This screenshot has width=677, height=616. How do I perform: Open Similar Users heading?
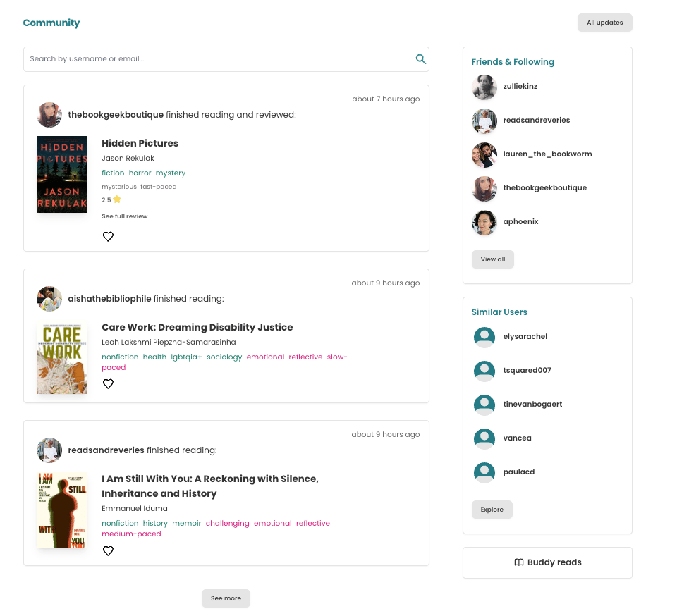pyautogui.click(x=499, y=312)
